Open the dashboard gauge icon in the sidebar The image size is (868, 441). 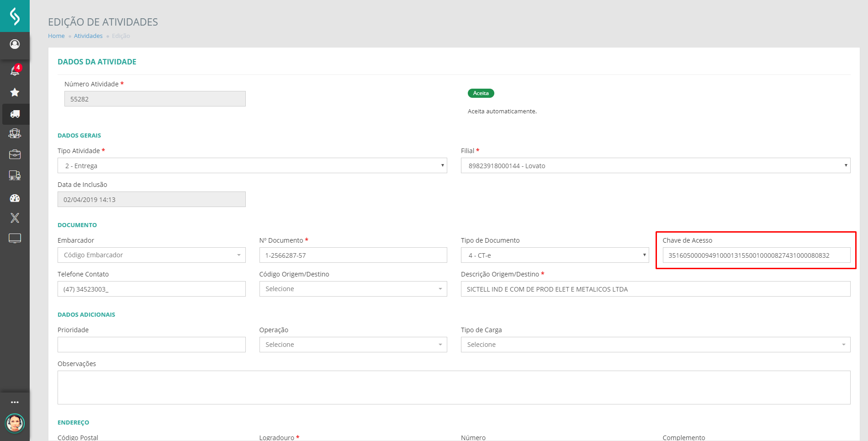coord(15,198)
